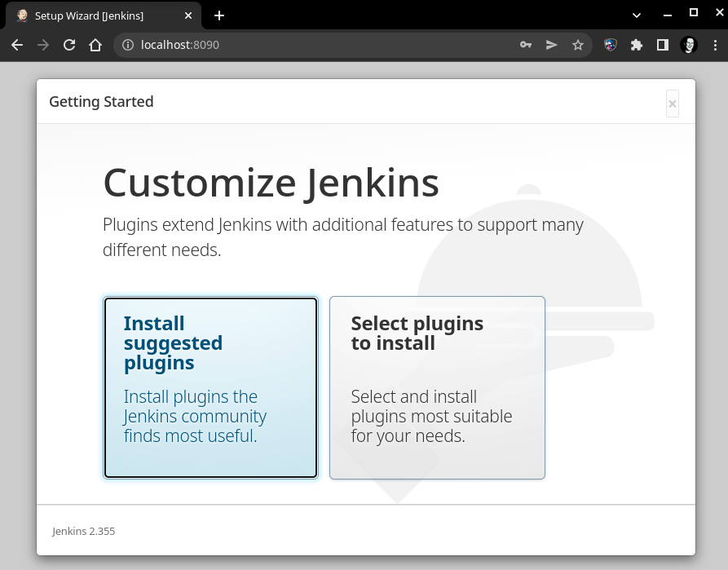Choose Install suggested plugins
The height and width of the screenshot is (570, 728).
tap(211, 388)
